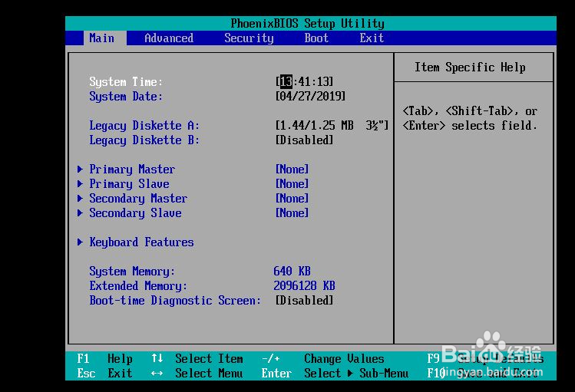Click the System Time label
The height and width of the screenshot is (392, 575).
[x=126, y=81]
